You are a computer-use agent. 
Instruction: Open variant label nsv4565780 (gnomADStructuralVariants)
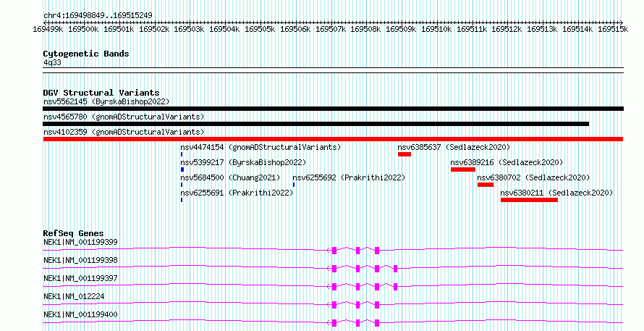pyautogui.click(x=124, y=117)
